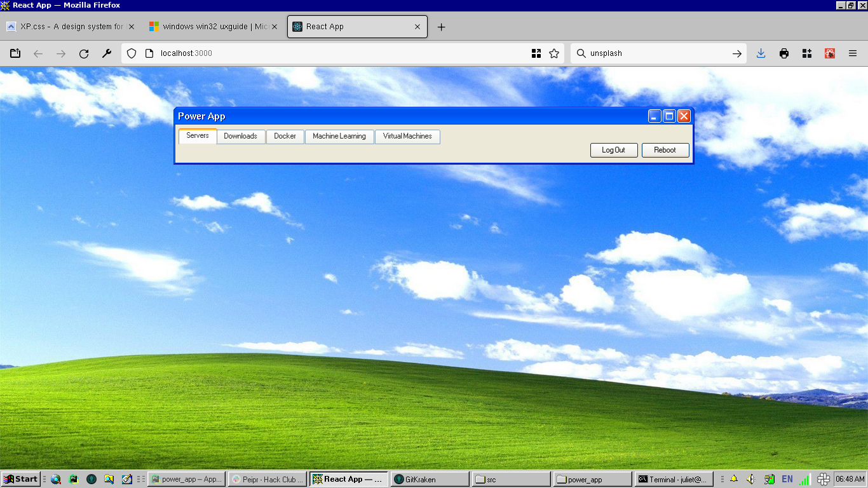Open the sidebar tabs icon beside Back
Image resolution: width=868 pixels, height=488 pixels.
point(15,53)
